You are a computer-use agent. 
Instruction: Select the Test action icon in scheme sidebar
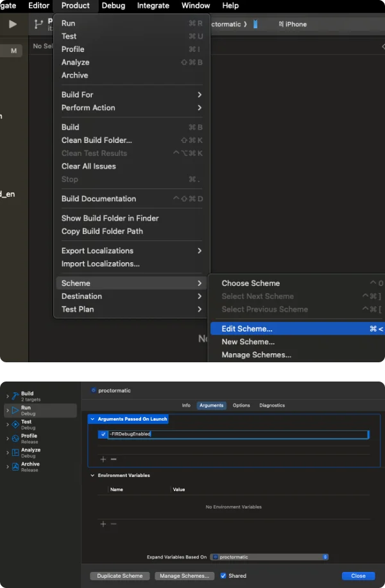(x=15, y=424)
